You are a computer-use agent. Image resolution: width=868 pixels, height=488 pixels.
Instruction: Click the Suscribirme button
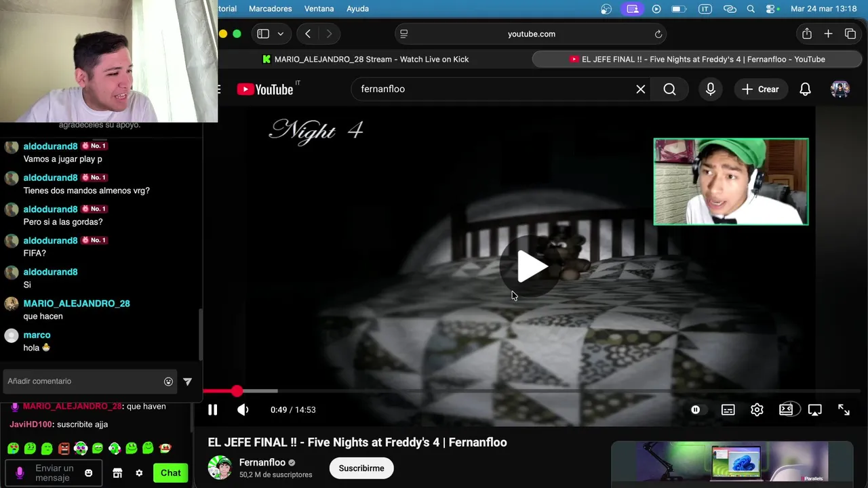pyautogui.click(x=361, y=468)
